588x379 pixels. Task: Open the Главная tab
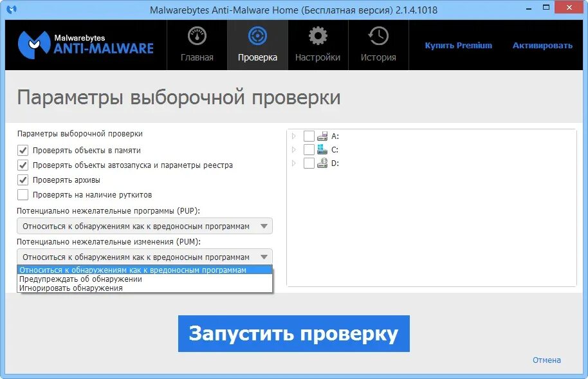coord(197,45)
